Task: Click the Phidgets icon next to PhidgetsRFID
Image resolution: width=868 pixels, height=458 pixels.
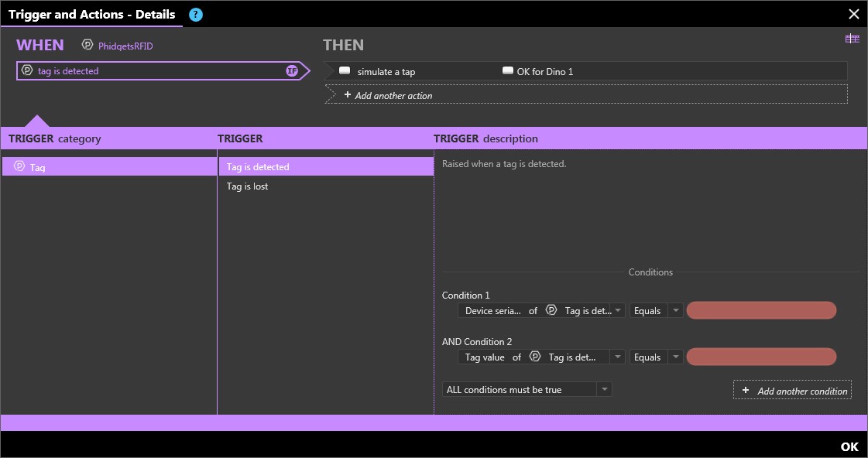Action: click(x=87, y=46)
